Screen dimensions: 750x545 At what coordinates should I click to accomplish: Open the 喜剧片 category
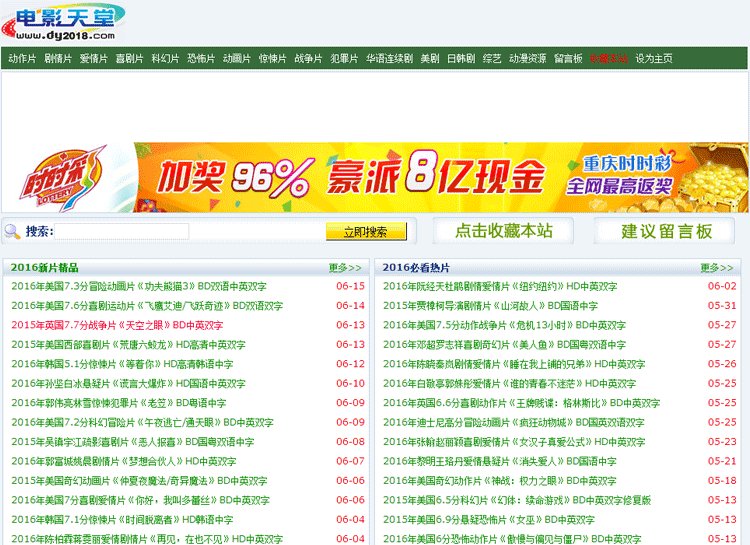tap(130, 58)
